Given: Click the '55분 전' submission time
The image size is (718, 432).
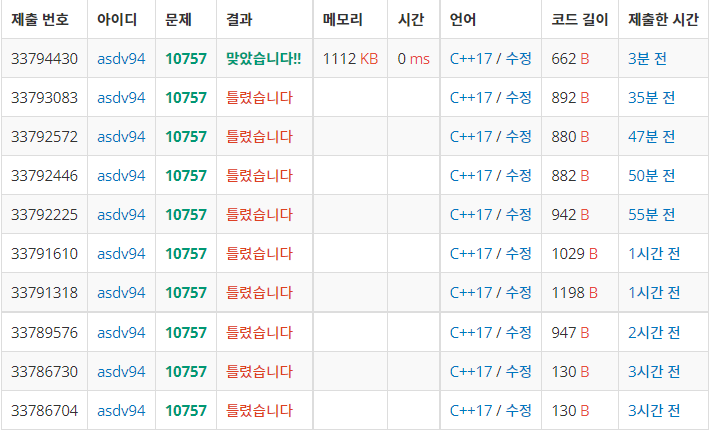Looking at the screenshot, I should click(651, 214).
